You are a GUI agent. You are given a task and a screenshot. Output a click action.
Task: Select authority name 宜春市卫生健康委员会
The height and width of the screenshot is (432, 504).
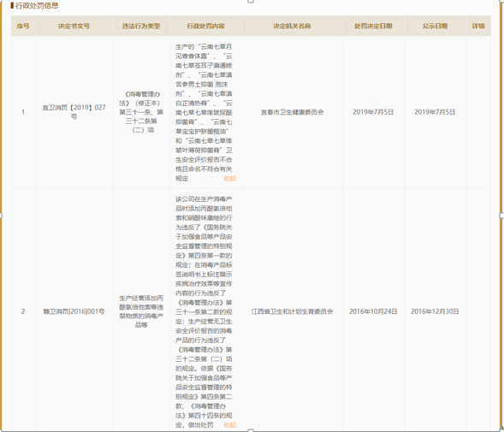pos(292,112)
